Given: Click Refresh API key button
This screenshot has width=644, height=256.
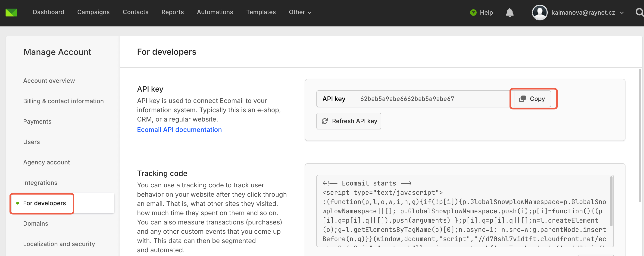Looking at the screenshot, I should click(349, 121).
